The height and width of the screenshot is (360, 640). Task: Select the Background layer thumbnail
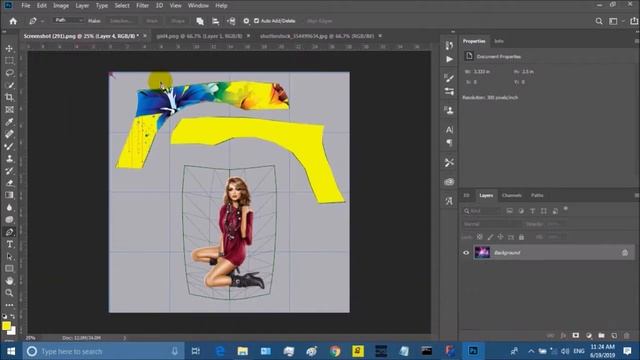[482, 252]
